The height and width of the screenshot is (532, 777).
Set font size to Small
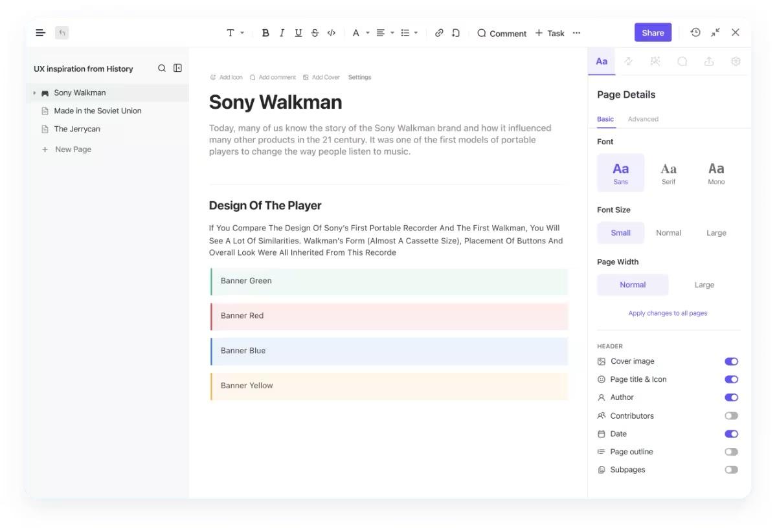(620, 233)
